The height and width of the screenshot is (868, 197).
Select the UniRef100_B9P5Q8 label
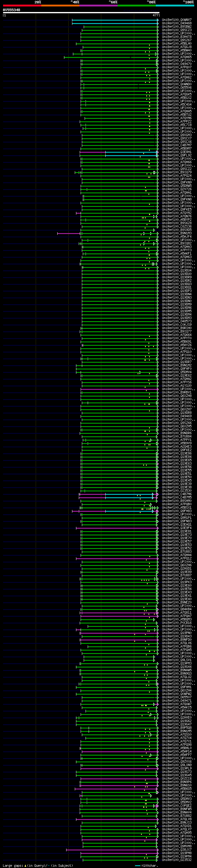[176, 728]
